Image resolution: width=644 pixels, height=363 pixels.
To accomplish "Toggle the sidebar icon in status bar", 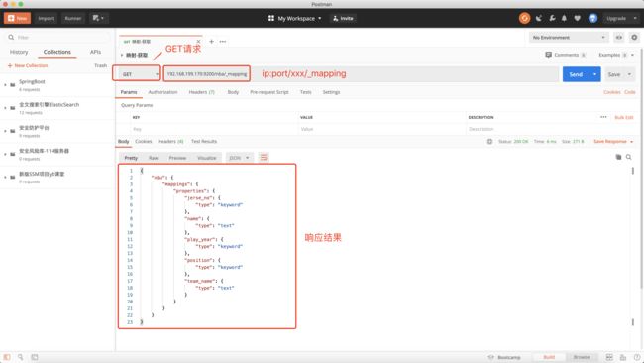I will coord(7,357).
